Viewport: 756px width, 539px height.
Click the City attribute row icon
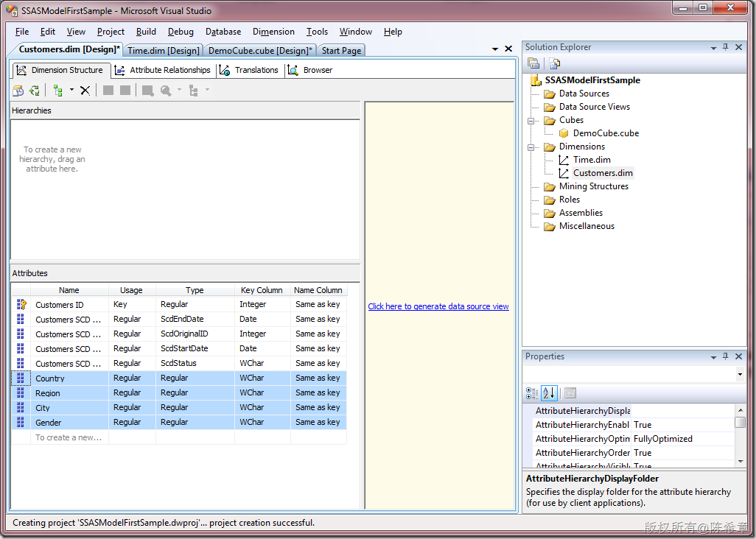coord(21,407)
